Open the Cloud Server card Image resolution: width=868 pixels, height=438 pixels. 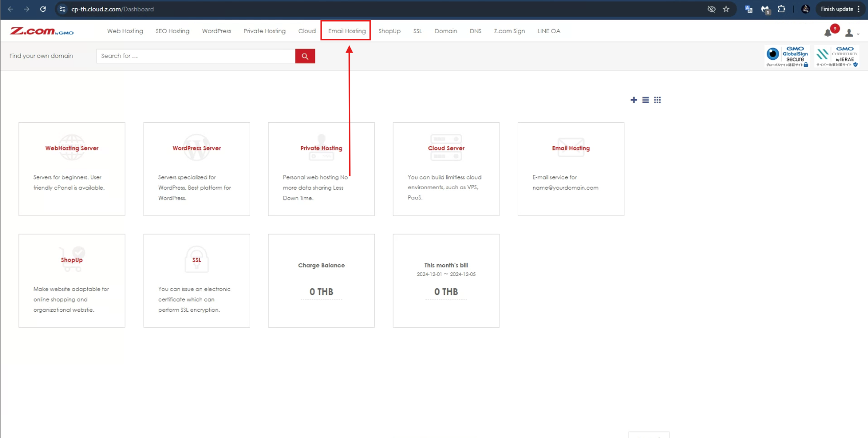[446, 169]
